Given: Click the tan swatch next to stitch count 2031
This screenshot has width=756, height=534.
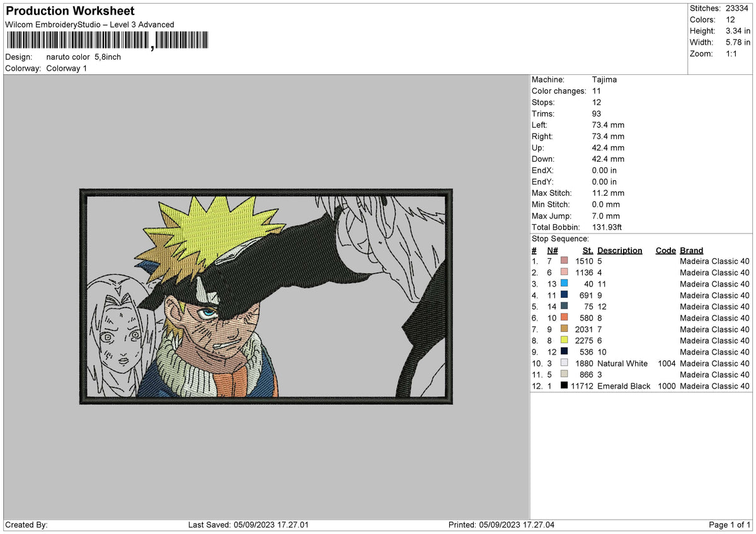Looking at the screenshot, I should pyautogui.click(x=564, y=329).
